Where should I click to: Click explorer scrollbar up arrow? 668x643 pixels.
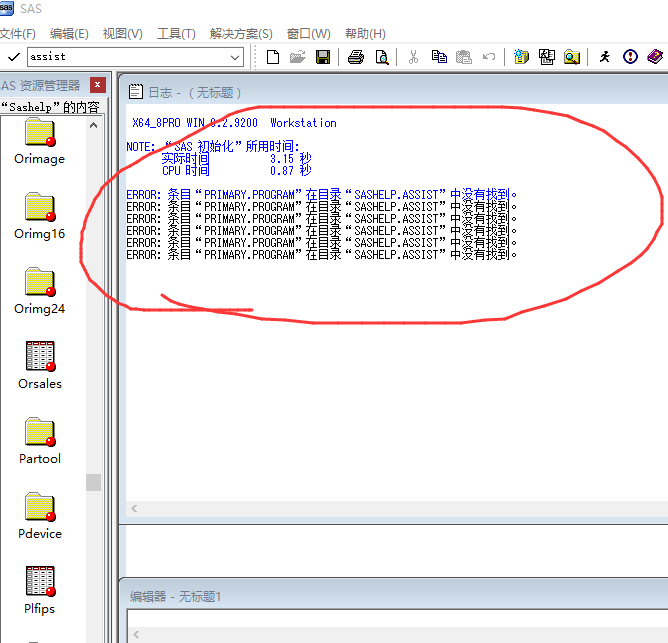(93, 125)
